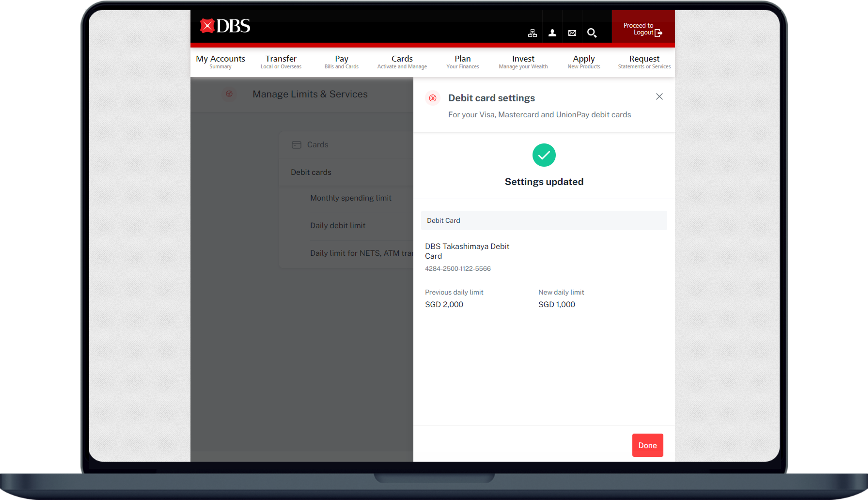Open My Accounts Summary menu
The image size is (868, 500).
[220, 62]
